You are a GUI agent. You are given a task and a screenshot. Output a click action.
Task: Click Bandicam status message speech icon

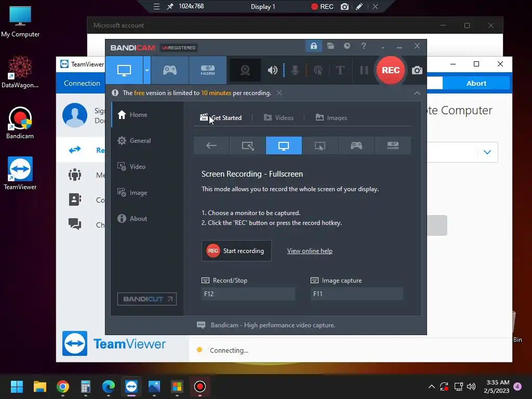(x=201, y=325)
